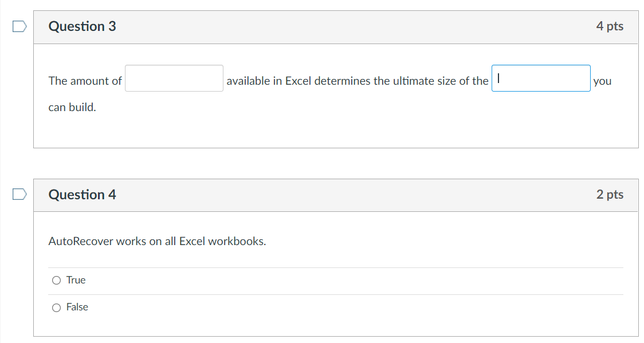Select the True radio button
644x343 pixels.
(x=56, y=280)
